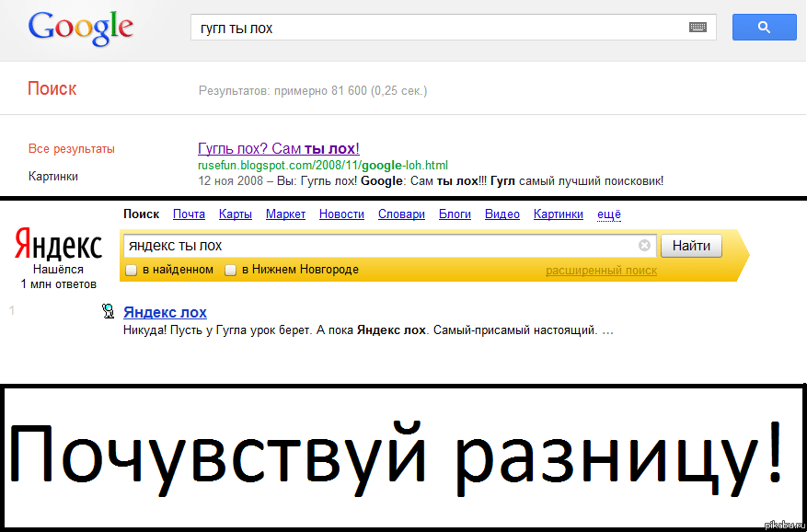Open the 'Яндекс лох' search result
Screen dimensions: 807x532
point(166,312)
